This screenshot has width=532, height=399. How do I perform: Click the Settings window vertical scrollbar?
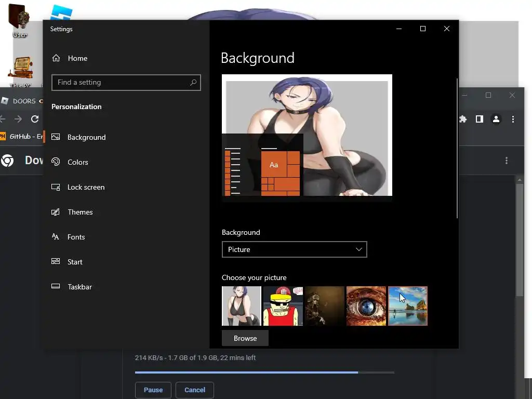[x=457, y=148]
